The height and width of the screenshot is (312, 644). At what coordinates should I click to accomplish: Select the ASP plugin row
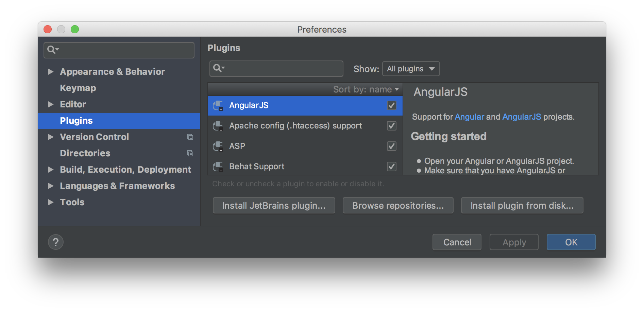(305, 146)
